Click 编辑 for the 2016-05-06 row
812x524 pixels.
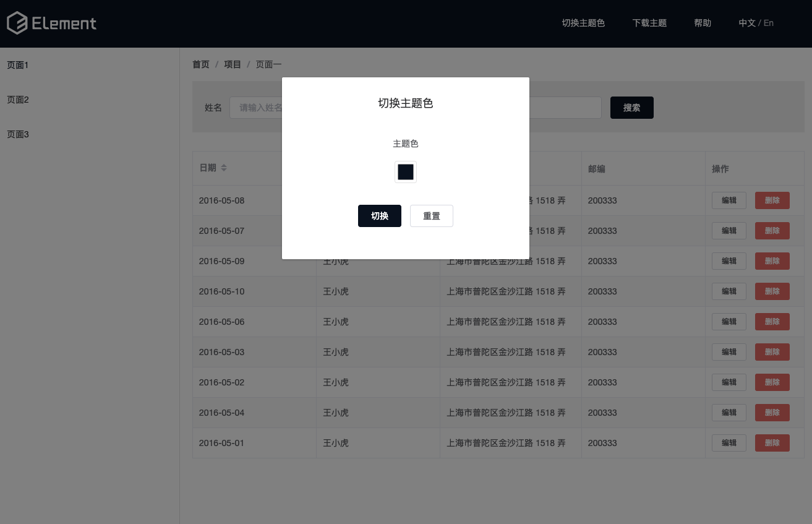coord(729,322)
